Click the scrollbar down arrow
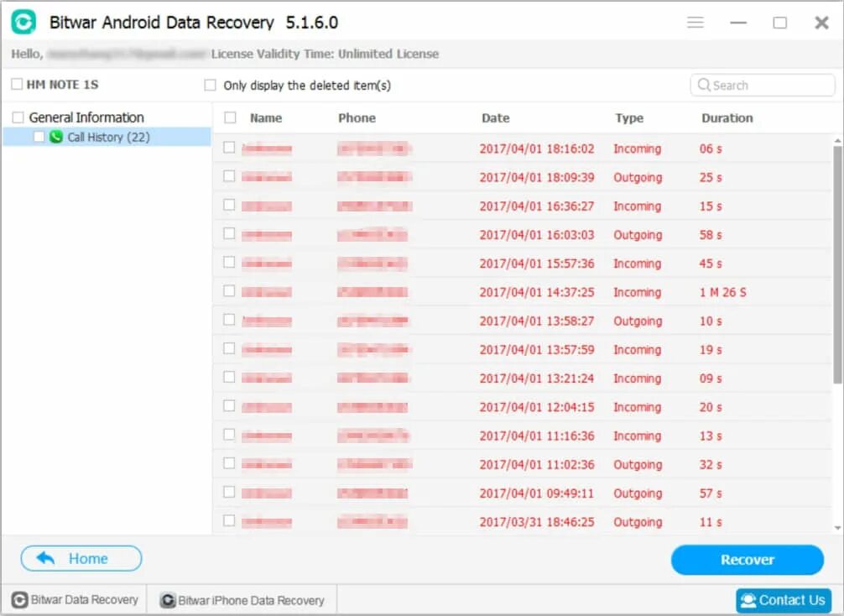The width and height of the screenshot is (844, 616). click(837, 528)
